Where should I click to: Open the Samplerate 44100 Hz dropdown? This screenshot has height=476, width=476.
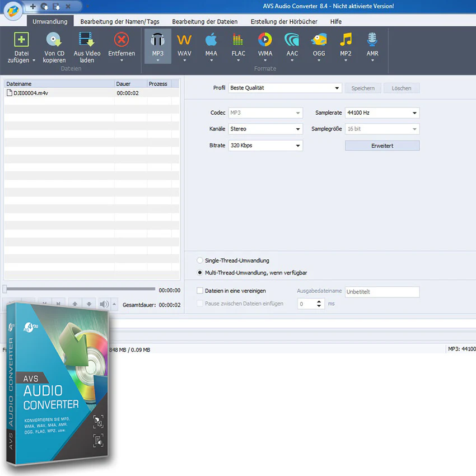click(382, 113)
